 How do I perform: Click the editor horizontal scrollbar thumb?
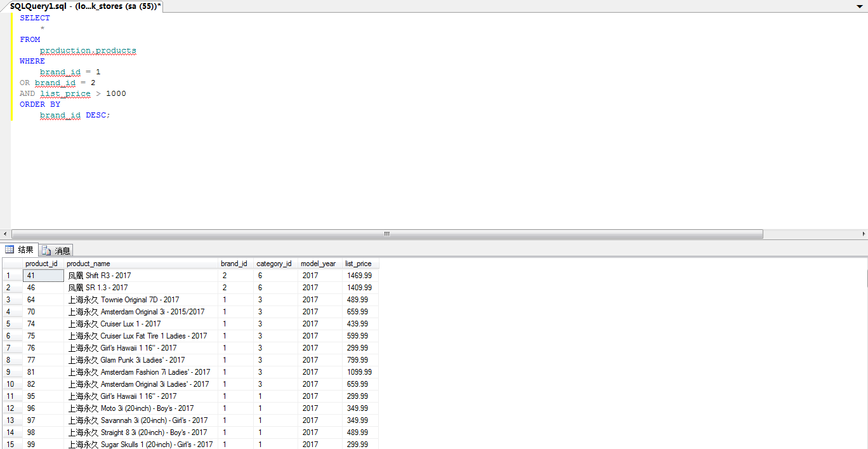(387, 234)
